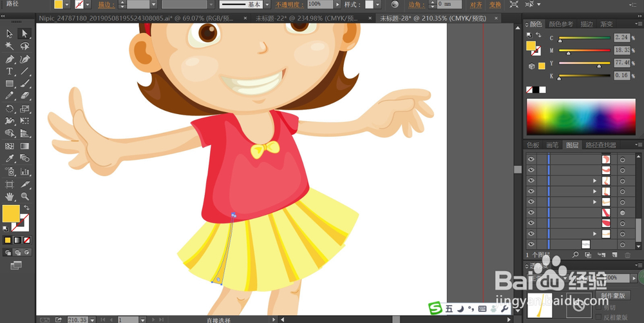Viewport: 644px width, 323px height.
Task: Select the Scale tool
Action: pyautogui.click(x=24, y=109)
